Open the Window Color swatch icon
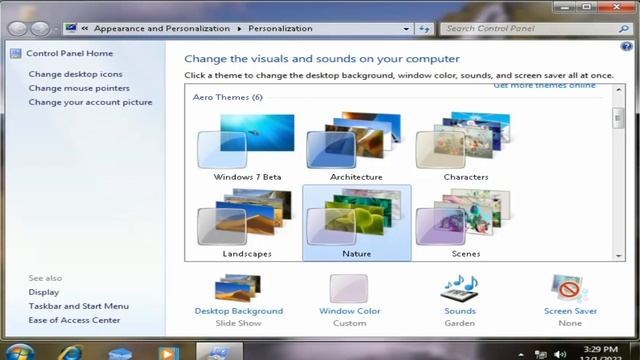The height and width of the screenshot is (360, 640). coord(349,288)
